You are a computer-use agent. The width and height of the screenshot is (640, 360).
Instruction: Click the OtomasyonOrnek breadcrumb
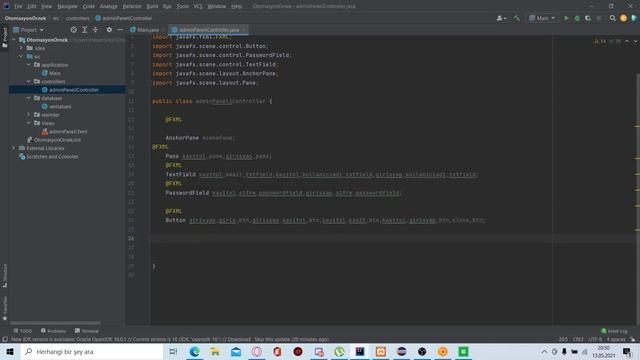(x=25, y=18)
